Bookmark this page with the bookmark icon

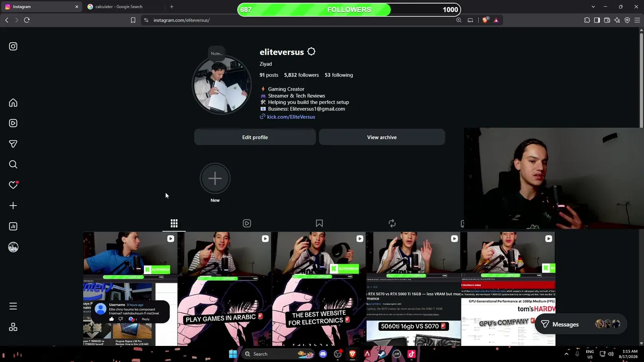(x=133, y=20)
